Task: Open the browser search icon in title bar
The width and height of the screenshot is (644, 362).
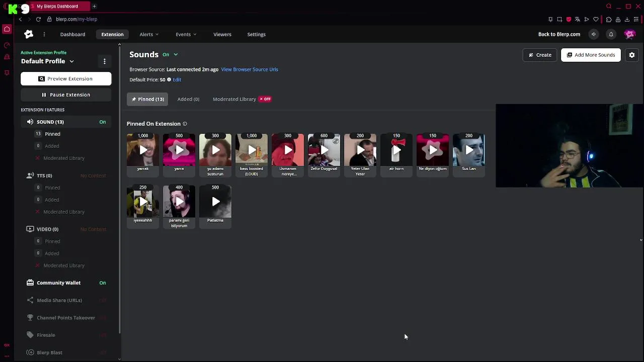Action: tap(609, 6)
